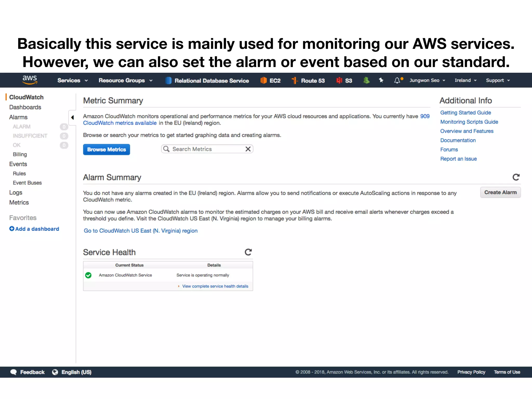Go to CloudWatch US East region link
Viewport: 532px width, 399px height.
[x=141, y=231]
